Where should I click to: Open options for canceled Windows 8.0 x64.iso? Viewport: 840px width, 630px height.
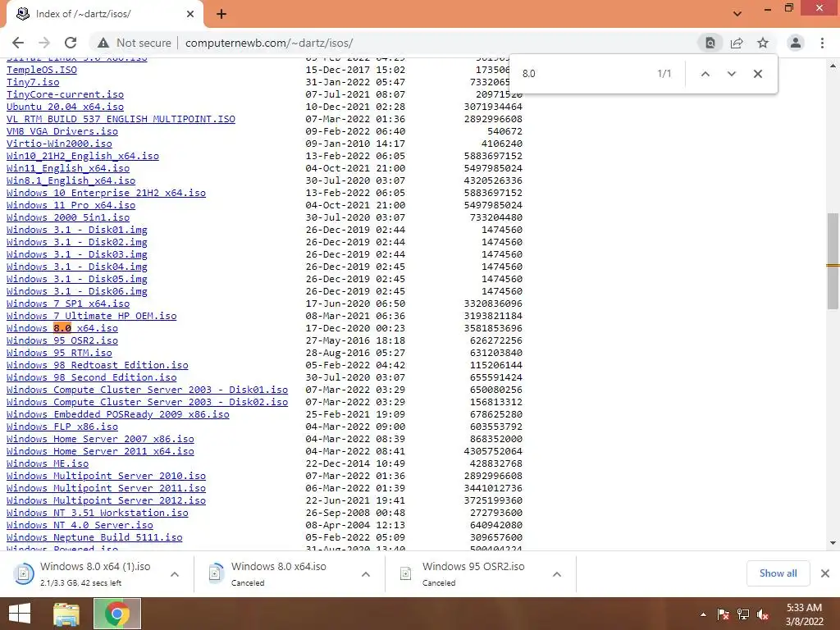tap(366, 574)
